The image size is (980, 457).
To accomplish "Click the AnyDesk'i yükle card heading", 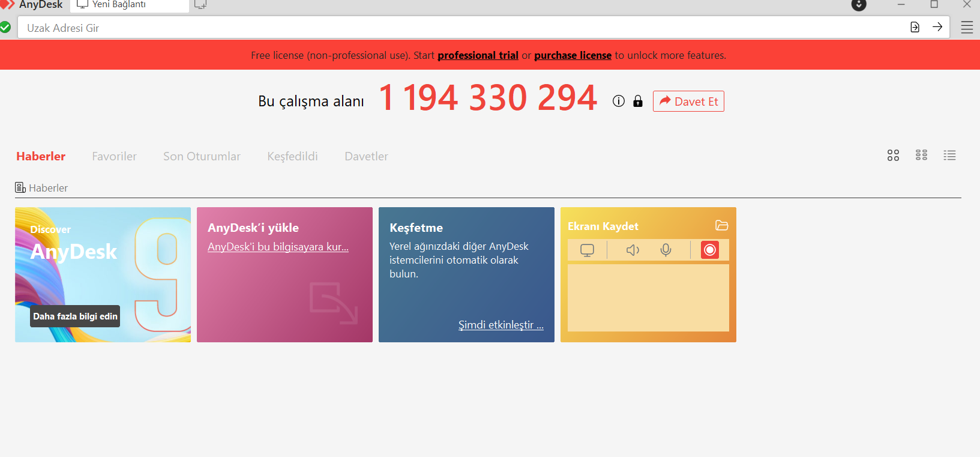I will [253, 228].
